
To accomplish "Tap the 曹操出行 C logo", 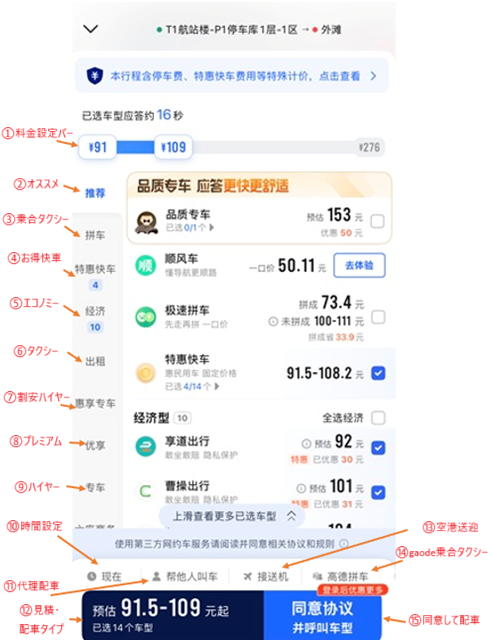I will point(146,491).
